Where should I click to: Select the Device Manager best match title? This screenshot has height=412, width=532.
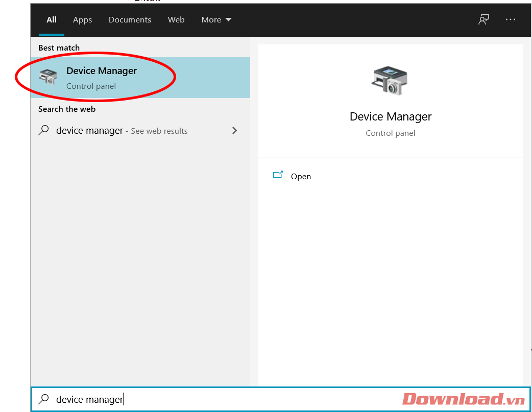tap(102, 71)
